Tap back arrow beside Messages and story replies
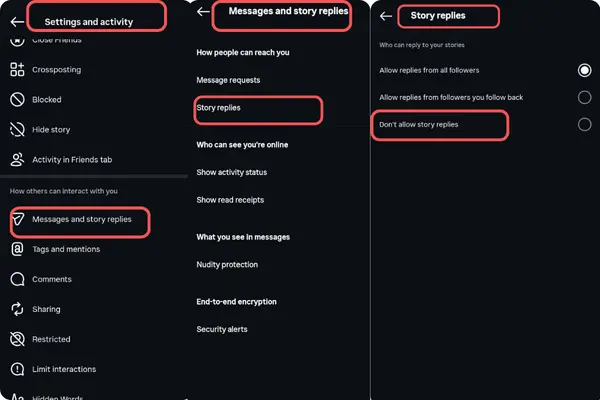600x400 pixels. 203,12
